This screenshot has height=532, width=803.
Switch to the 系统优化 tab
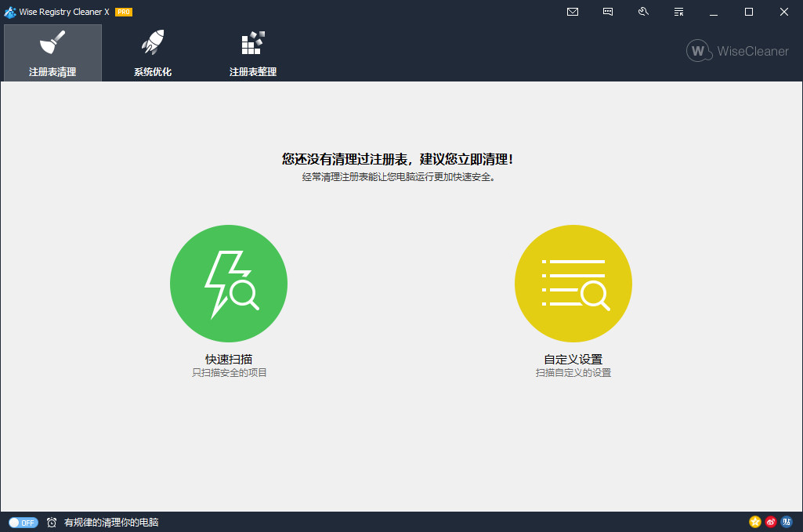tap(153, 53)
